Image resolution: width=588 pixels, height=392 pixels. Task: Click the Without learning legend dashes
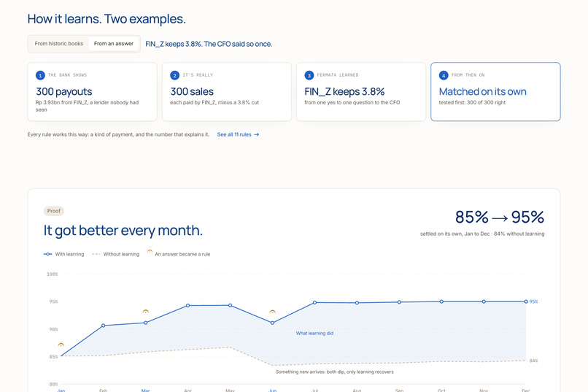tap(96, 254)
